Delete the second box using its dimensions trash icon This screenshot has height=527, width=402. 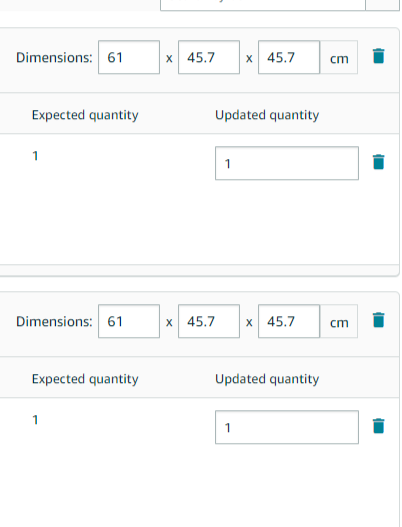378,320
